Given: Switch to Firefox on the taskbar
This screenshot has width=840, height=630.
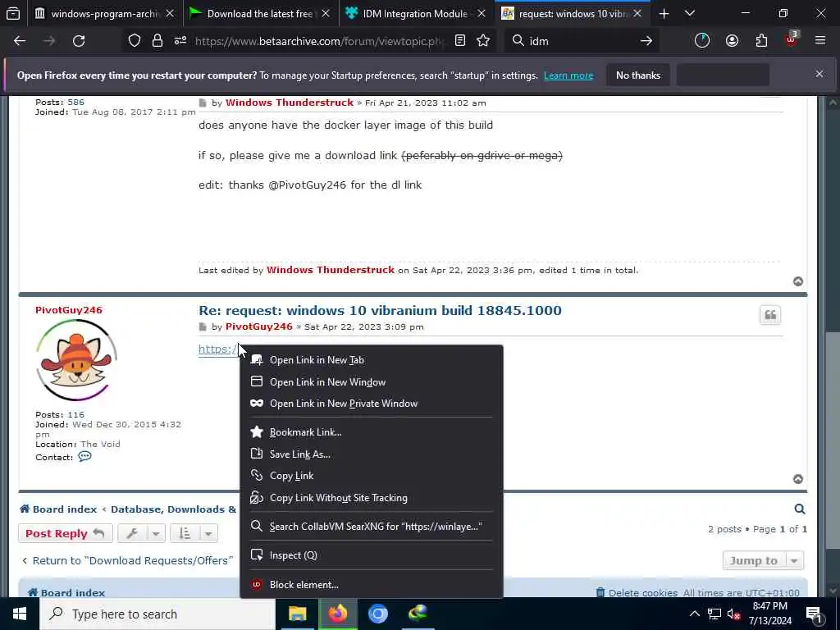Looking at the screenshot, I should coord(337,614).
